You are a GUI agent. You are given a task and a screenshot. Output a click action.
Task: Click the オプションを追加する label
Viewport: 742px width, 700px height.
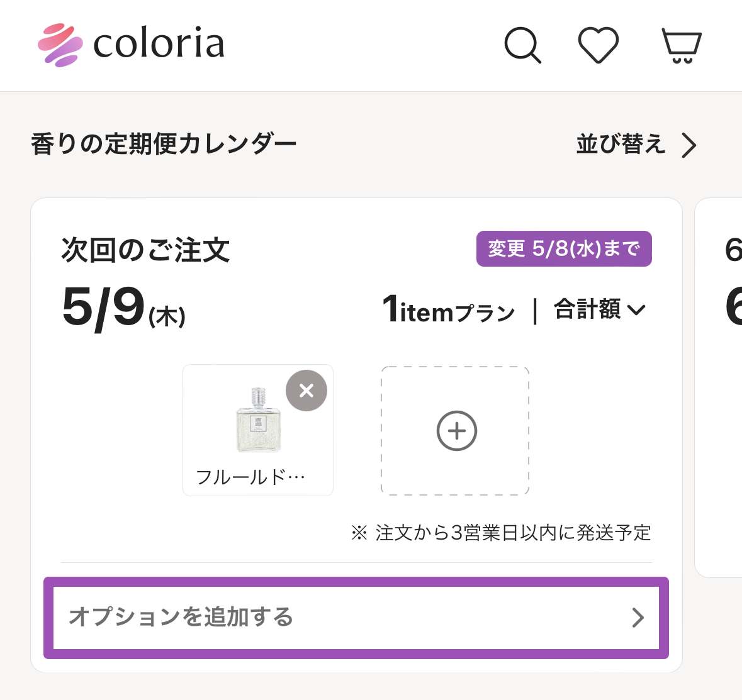pos(181,617)
